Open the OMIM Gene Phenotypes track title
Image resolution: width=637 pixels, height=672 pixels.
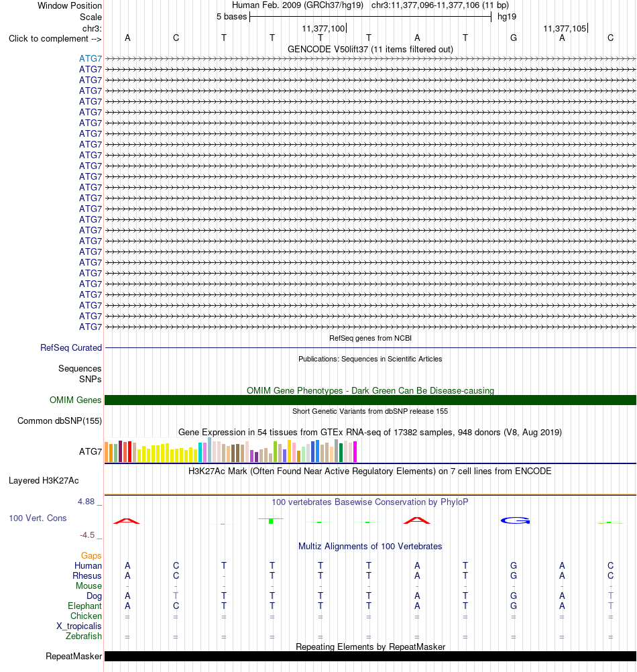(370, 390)
